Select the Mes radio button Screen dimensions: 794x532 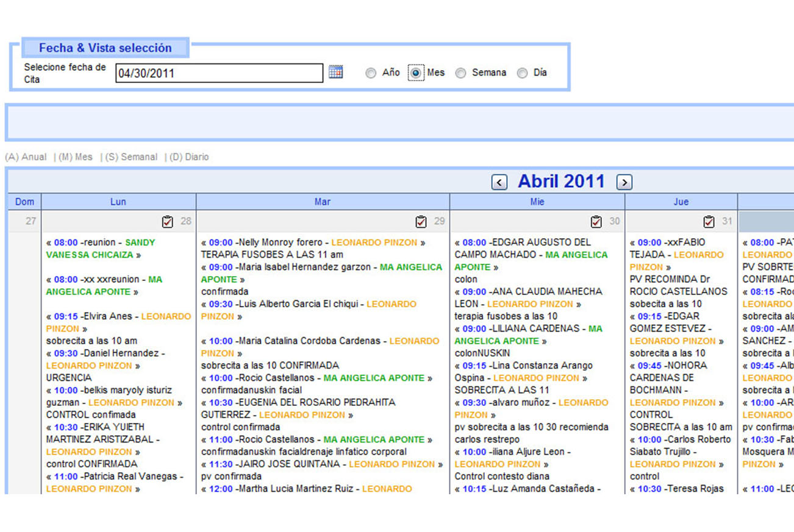tap(416, 73)
